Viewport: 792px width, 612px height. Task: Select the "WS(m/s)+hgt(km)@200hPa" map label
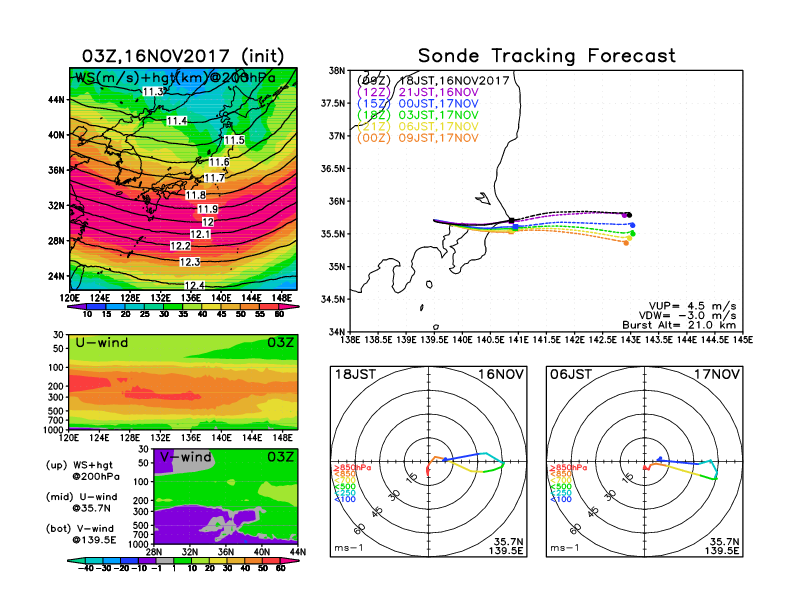click(x=175, y=78)
